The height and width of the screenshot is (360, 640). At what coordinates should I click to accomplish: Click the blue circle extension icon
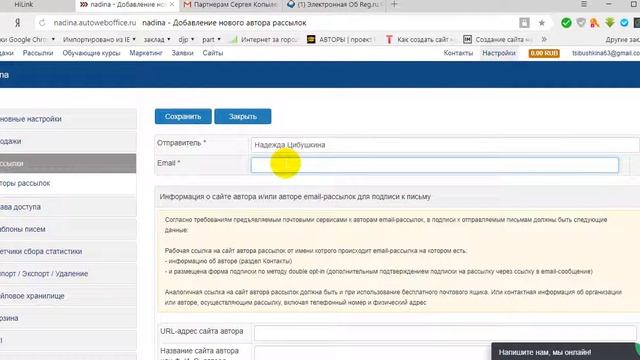pyautogui.click(x=624, y=23)
